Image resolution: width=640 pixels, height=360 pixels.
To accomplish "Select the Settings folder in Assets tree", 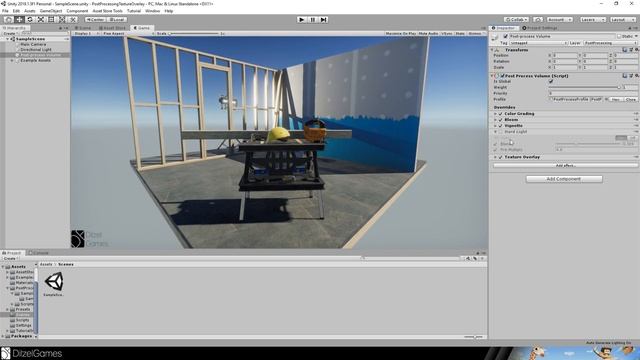I will pos(21,325).
